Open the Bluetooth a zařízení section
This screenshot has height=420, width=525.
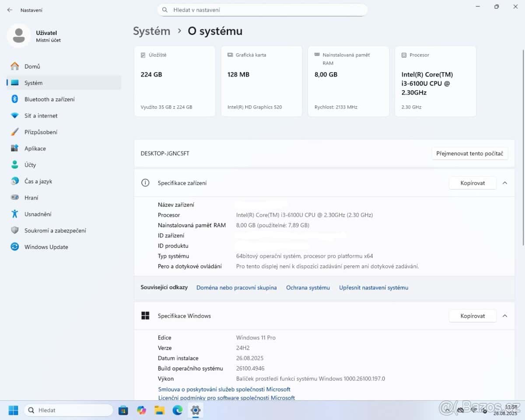(x=49, y=99)
